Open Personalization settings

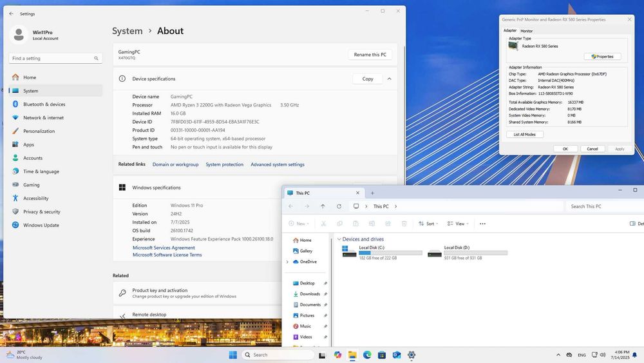point(55,131)
